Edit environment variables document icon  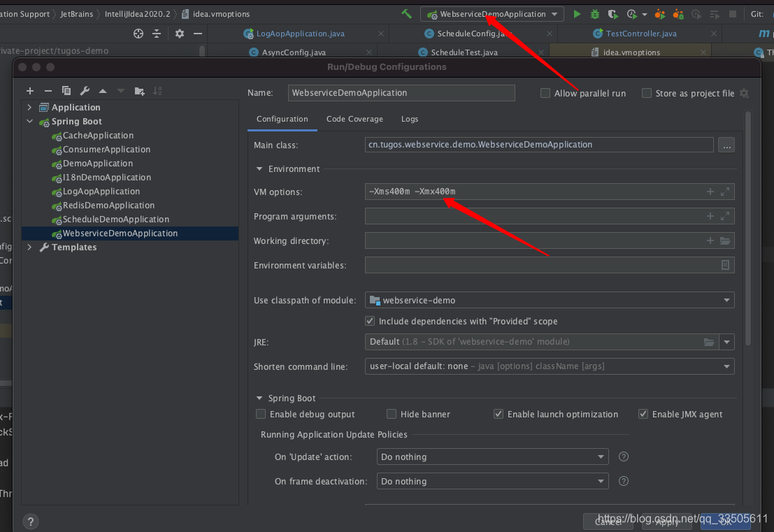pyautogui.click(x=725, y=265)
